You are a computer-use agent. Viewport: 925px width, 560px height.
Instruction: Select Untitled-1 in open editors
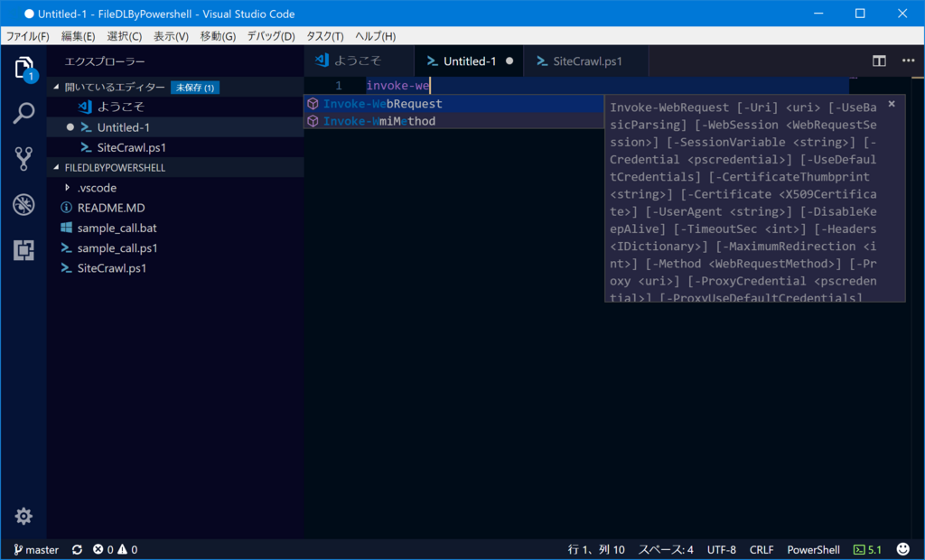[175, 126]
